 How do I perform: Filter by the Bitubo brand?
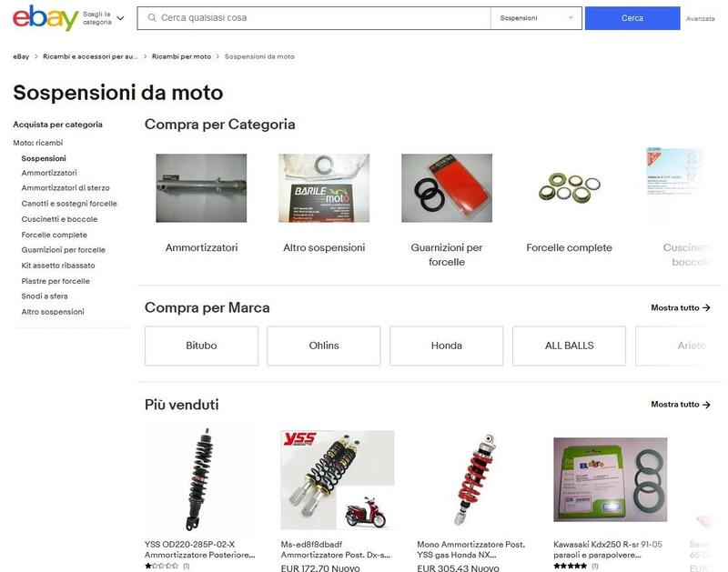(x=201, y=346)
